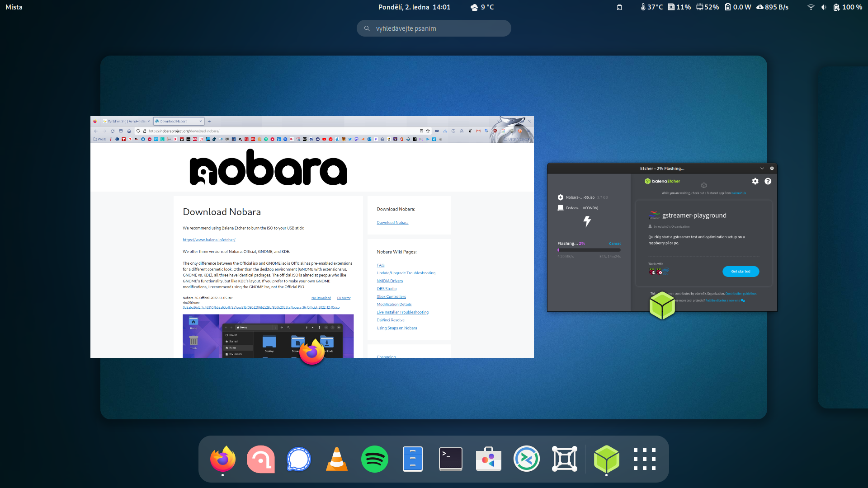Click the Etcher help question mark icon

(x=768, y=181)
